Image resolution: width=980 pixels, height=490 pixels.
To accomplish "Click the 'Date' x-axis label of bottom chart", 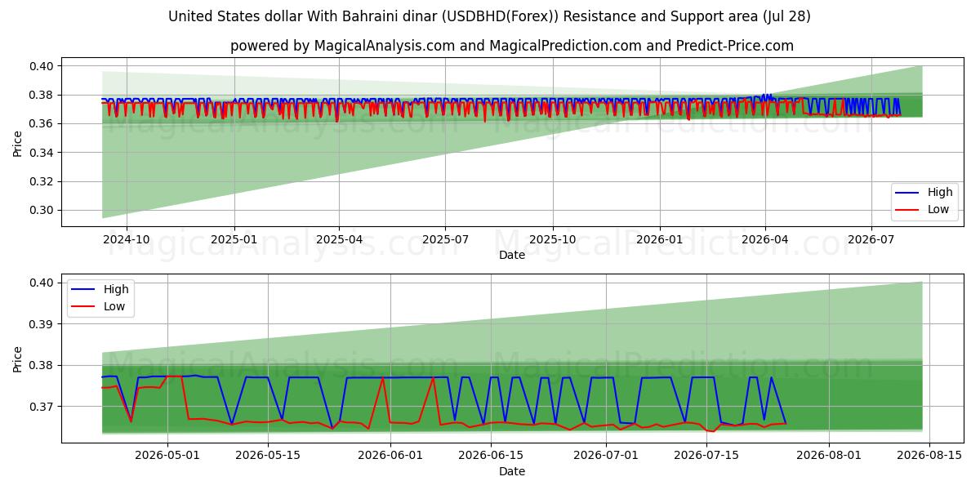I will [512, 471].
